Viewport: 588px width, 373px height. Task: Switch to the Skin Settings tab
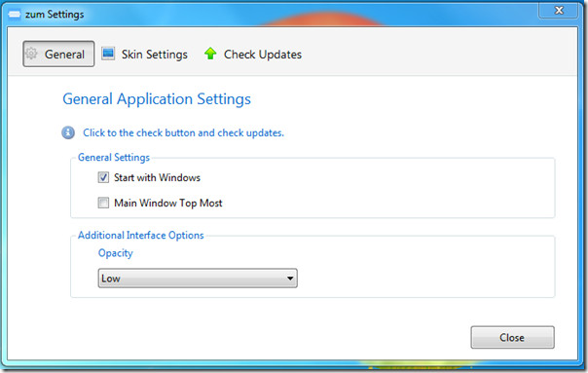click(x=145, y=54)
